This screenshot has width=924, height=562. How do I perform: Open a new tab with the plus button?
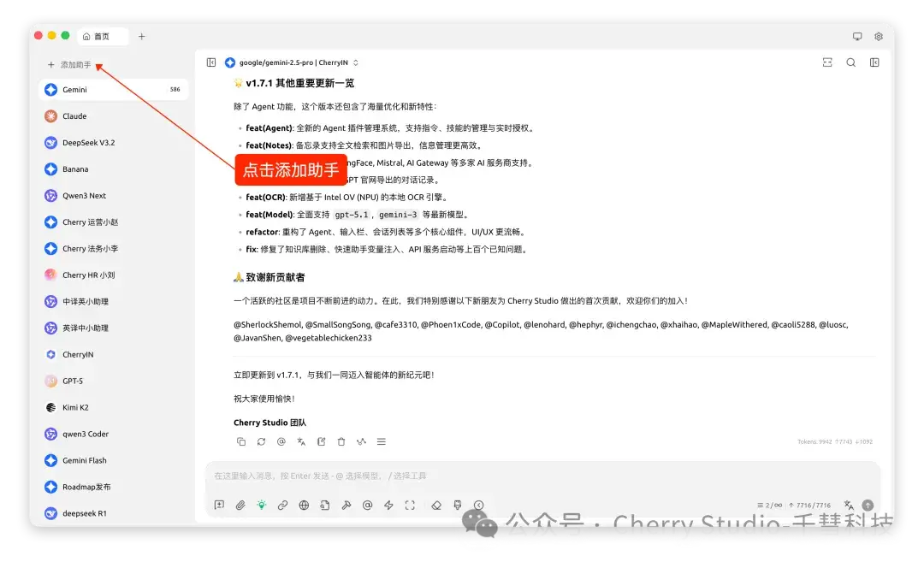tap(142, 36)
